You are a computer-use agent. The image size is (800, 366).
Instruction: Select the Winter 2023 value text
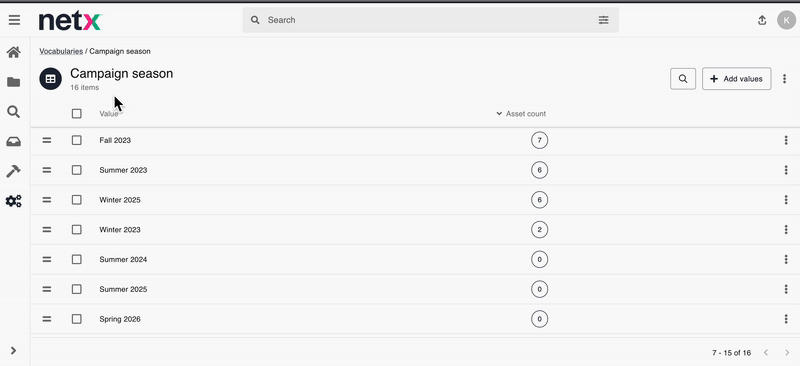pos(120,230)
